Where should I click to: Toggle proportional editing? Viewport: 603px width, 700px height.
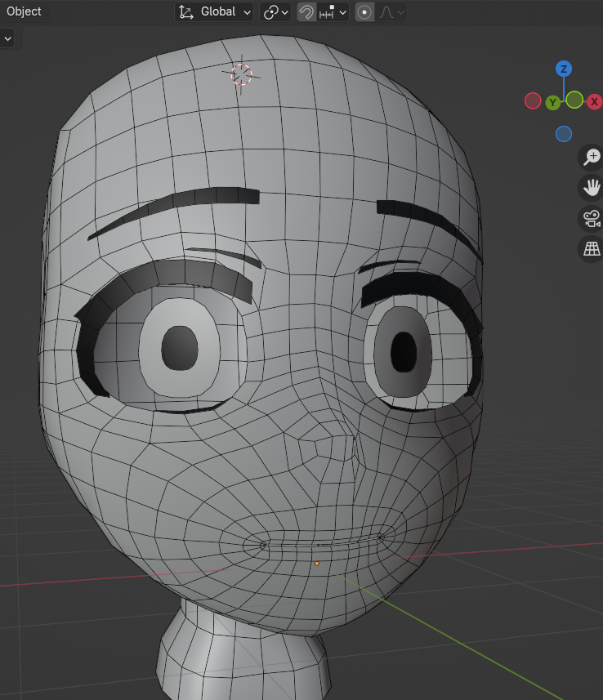tap(364, 12)
